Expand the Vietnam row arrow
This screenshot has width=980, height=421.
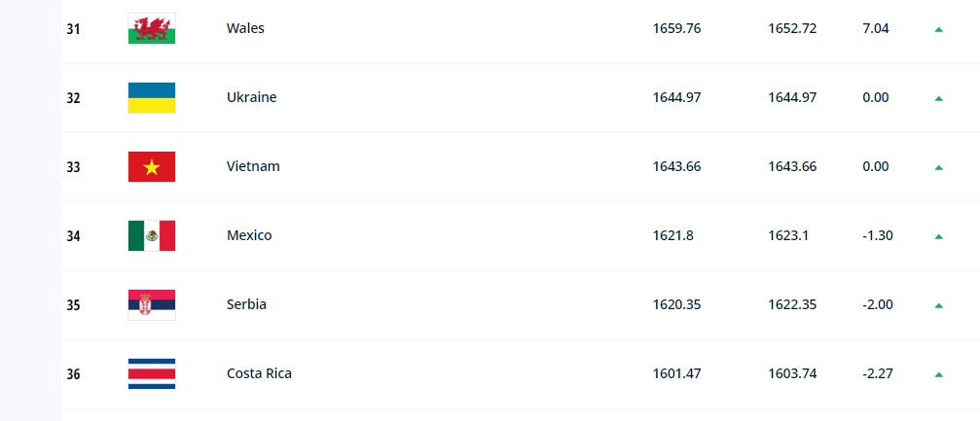938,167
